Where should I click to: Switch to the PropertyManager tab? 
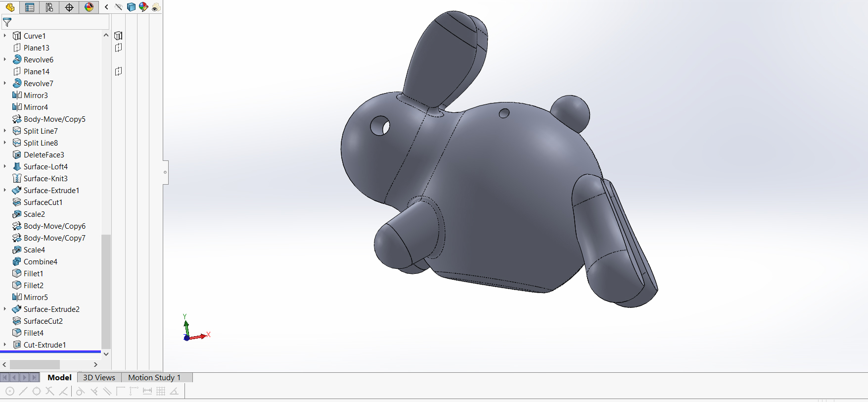[x=30, y=7]
